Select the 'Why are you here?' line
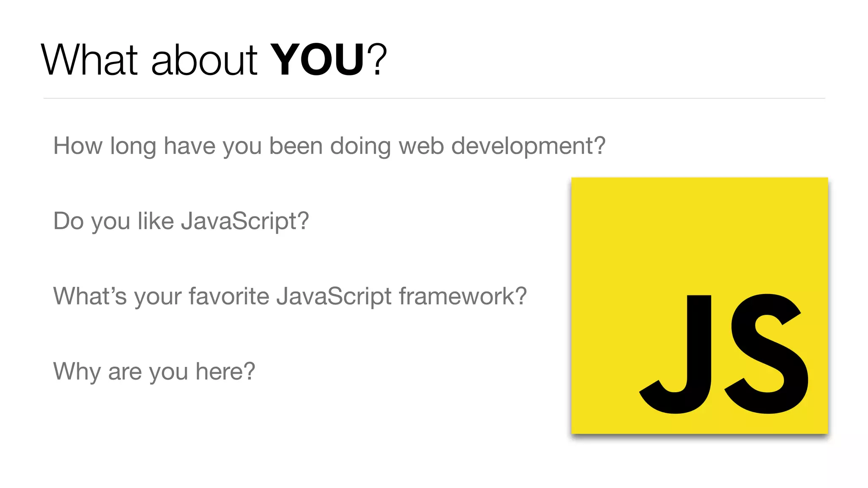The height and width of the screenshot is (488, 868). 154,372
